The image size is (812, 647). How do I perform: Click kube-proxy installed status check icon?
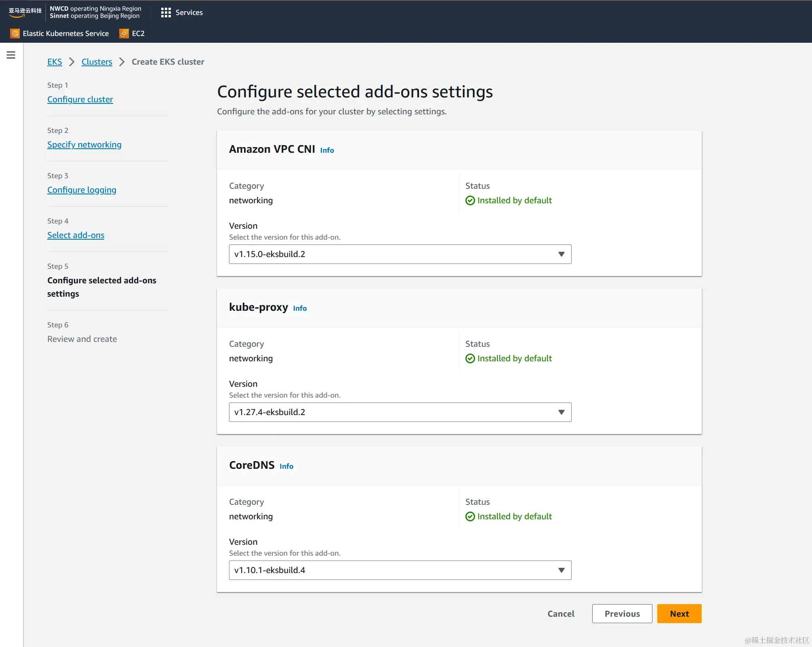[x=470, y=359]
